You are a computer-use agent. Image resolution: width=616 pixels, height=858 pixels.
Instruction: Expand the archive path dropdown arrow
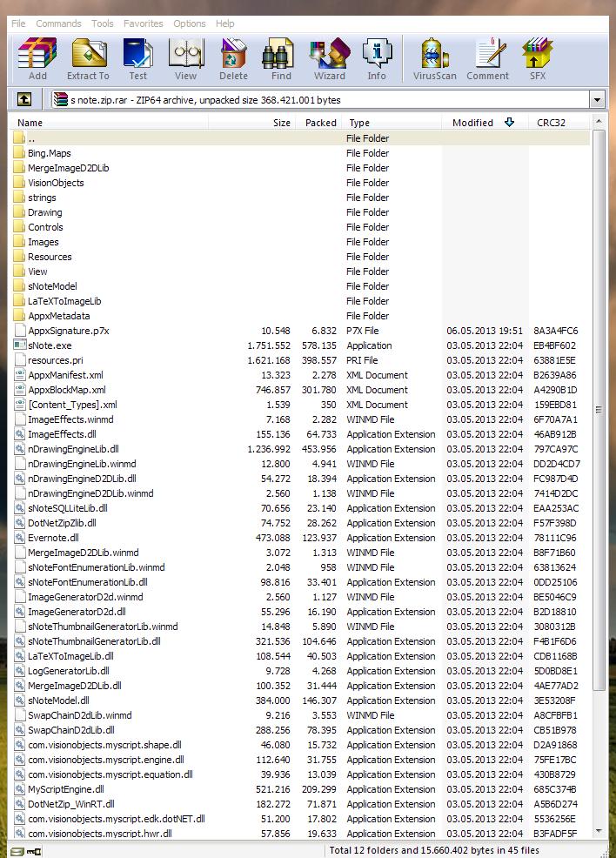597,99
